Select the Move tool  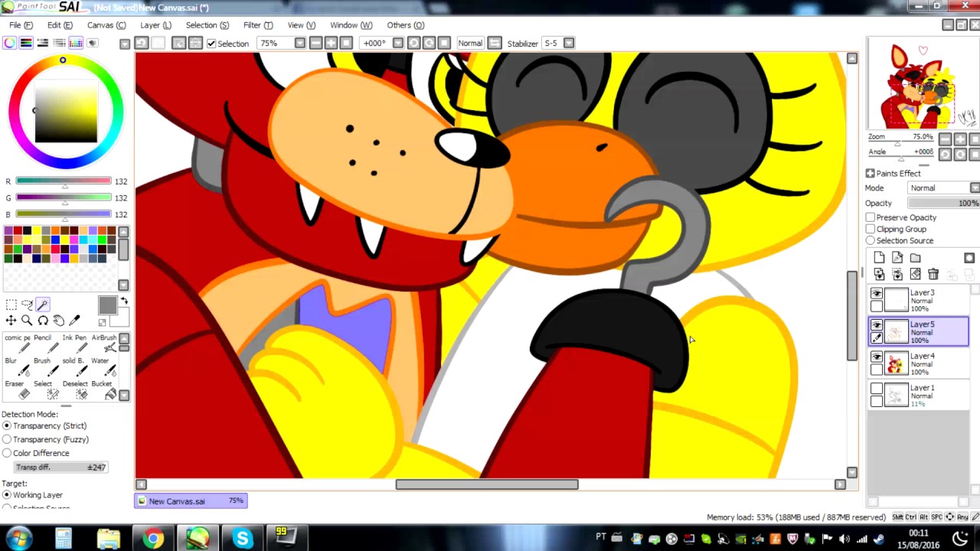point(11,321)
